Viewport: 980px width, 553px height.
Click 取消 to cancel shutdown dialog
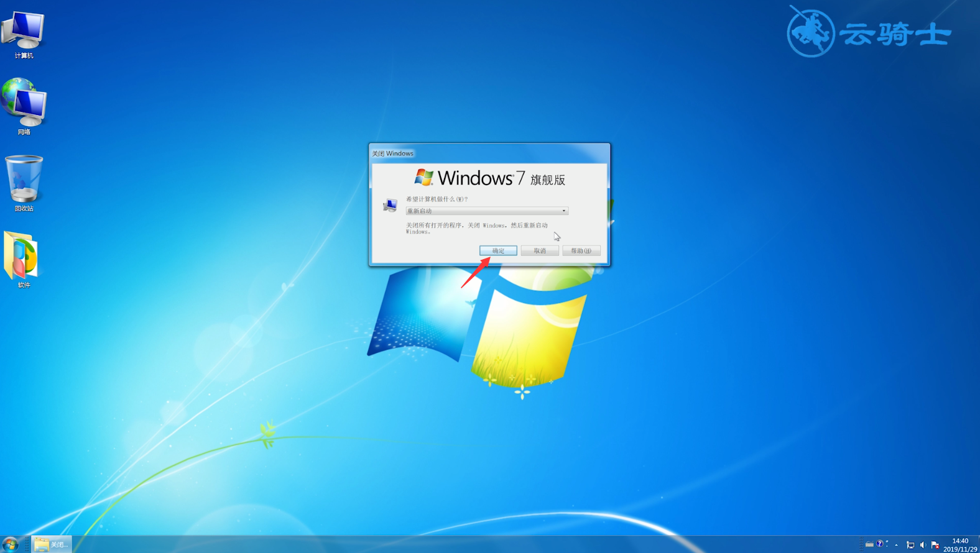[540, 250]
